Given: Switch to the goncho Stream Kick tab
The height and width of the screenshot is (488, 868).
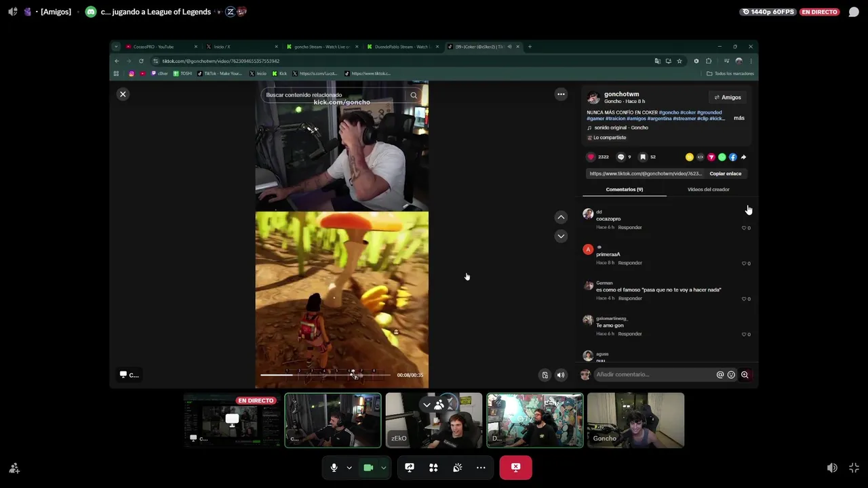Looking at the screenshot, I should 321,47.
